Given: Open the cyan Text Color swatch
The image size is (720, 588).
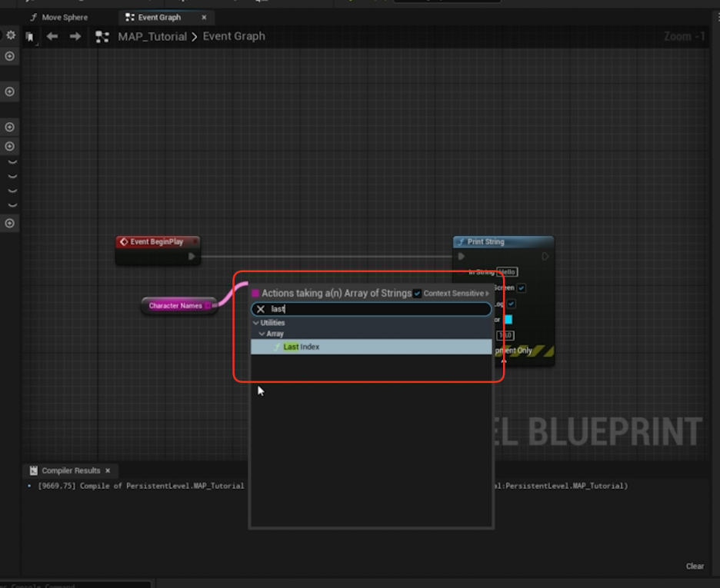Looking at the screenshot, I should point(508,319).
